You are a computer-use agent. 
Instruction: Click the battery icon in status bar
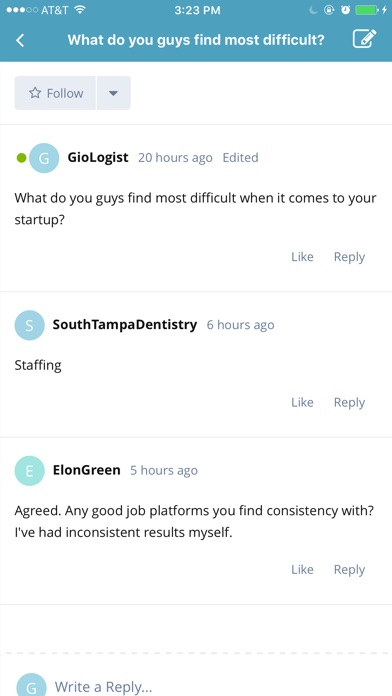(x=367, y=10)
